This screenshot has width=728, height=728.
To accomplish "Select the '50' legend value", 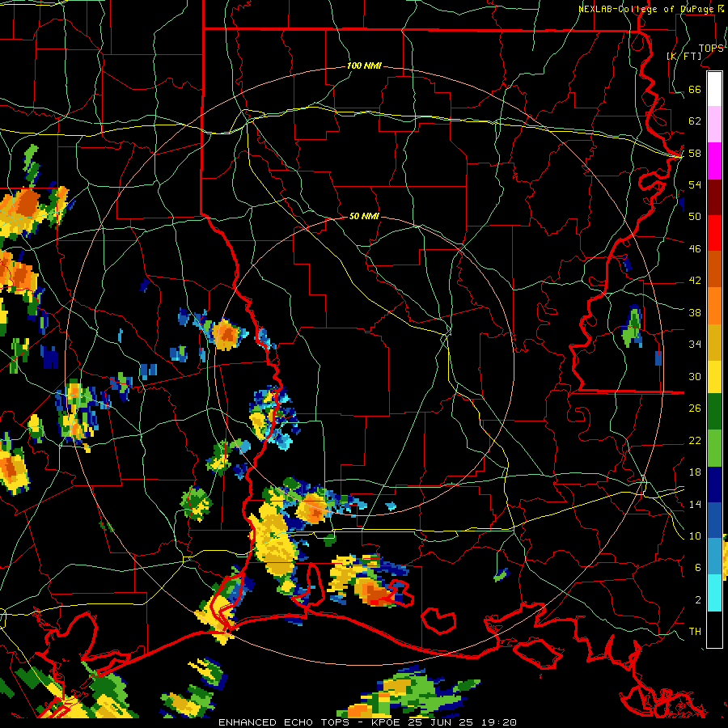I will coord(695,217).
